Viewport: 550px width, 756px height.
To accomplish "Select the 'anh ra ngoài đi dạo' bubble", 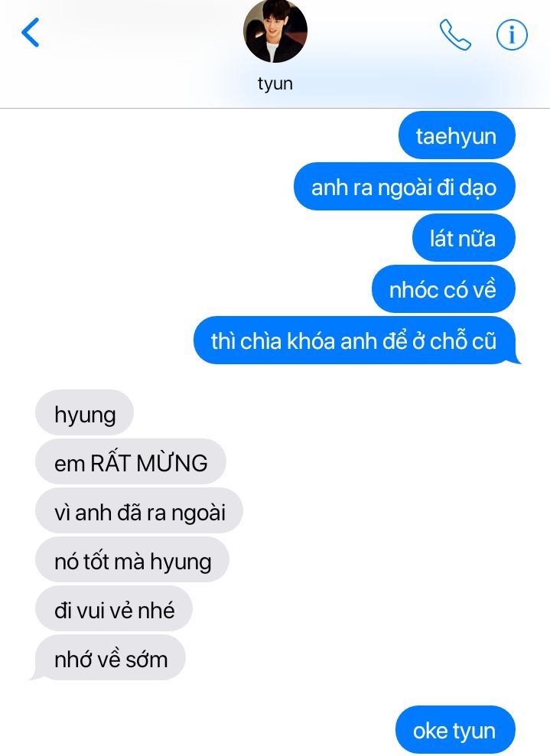I will pos(405,187).
